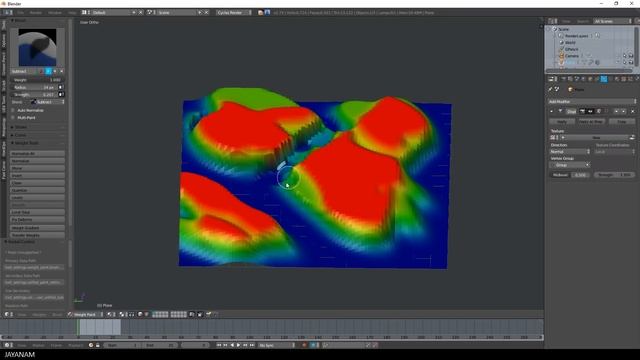Open the properties editor type icon

[552, 79]
